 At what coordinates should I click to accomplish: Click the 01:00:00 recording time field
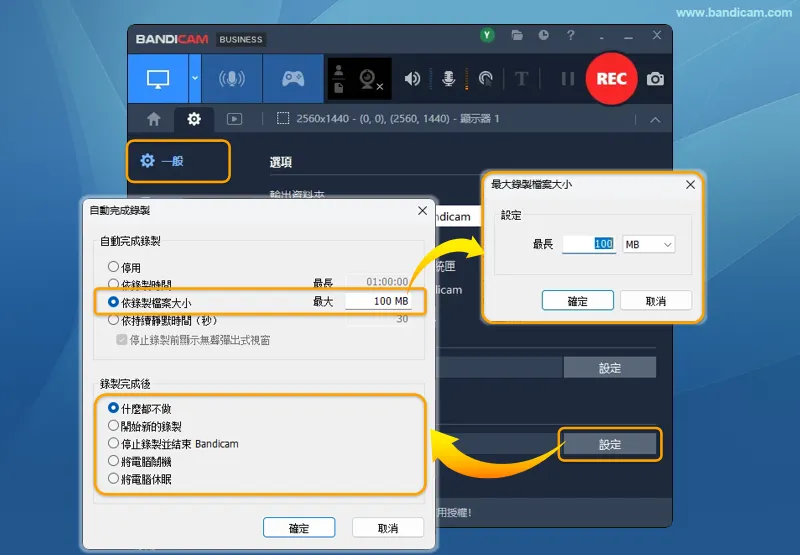pyautogui.click(x=378, y=282)
